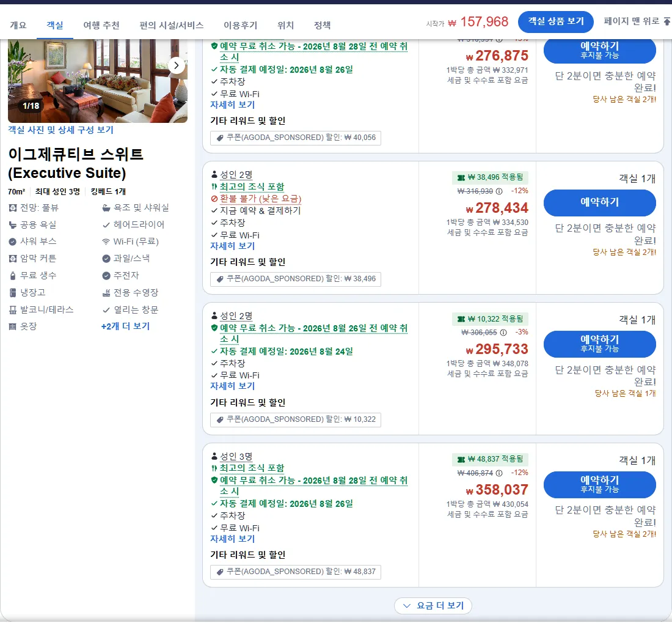
Task: Click coupon tag showing ₩10,322 discount
Action: click(295, 419)
